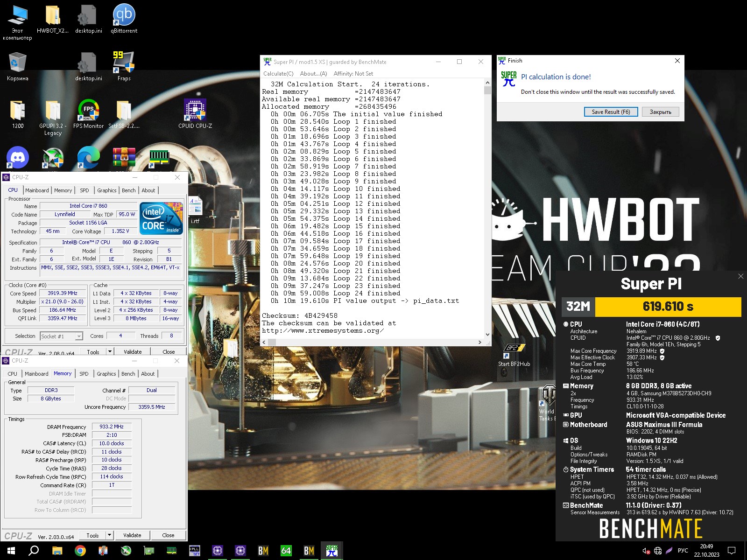
Task: Click Super PI scroll down arrow
Action: tap(487, 334)
